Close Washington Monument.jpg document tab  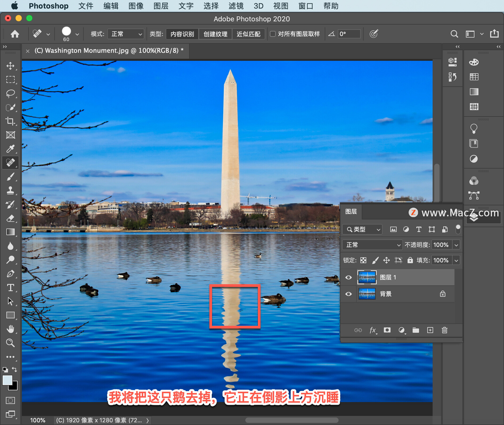(x=28, y=51)
